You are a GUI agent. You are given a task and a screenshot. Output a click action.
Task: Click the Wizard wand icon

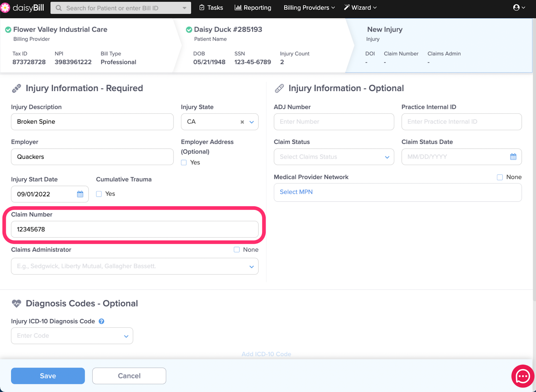[347, 7]
